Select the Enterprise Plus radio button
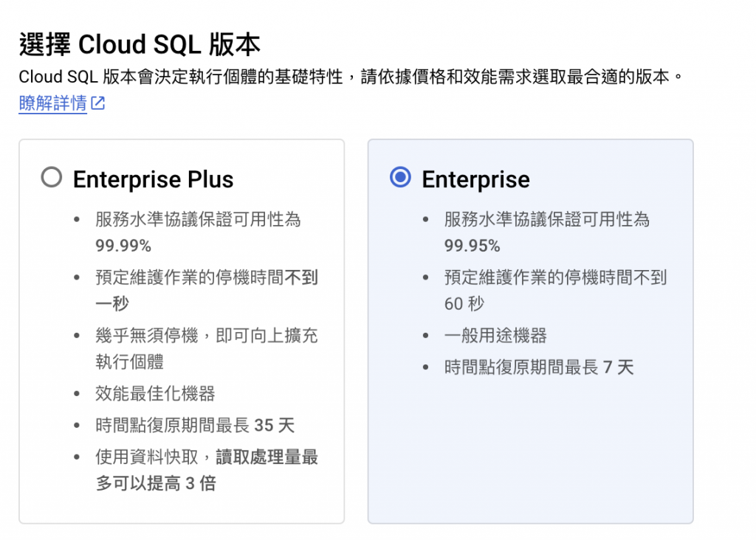The height and width of the screenshot is (540, 756). 51,179
